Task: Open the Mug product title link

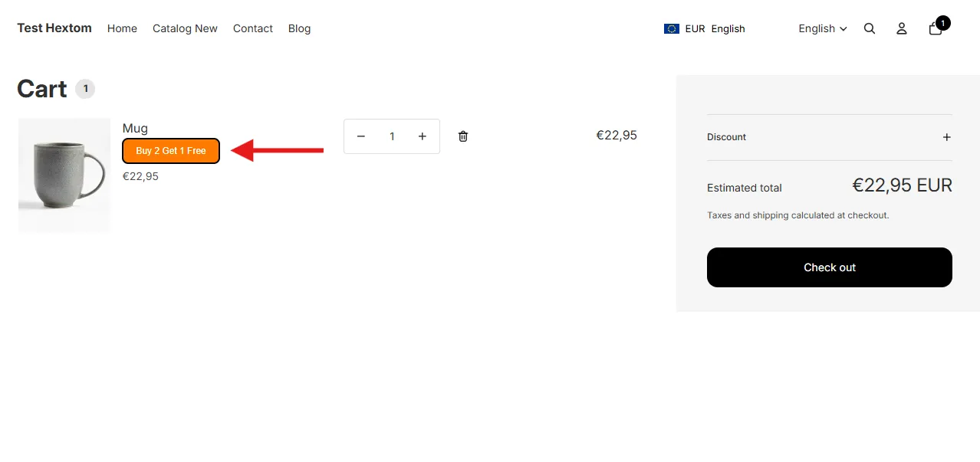Action: coord(135,128)
